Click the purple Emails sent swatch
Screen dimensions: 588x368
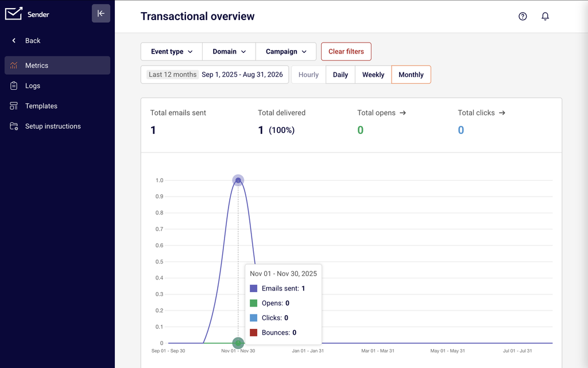pyautogui.click(x=253, y=289)
